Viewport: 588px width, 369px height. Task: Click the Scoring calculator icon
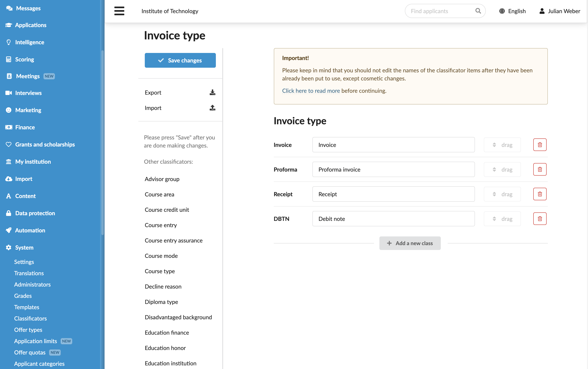[8, 59]
